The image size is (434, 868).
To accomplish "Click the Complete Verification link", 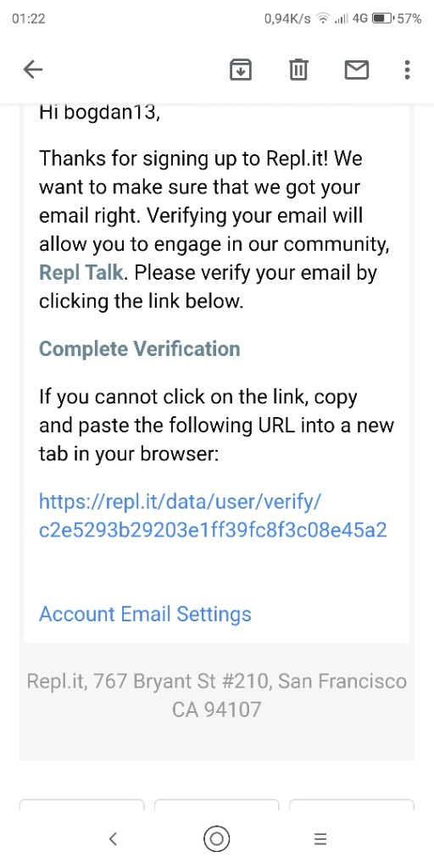I will point(140,348).
